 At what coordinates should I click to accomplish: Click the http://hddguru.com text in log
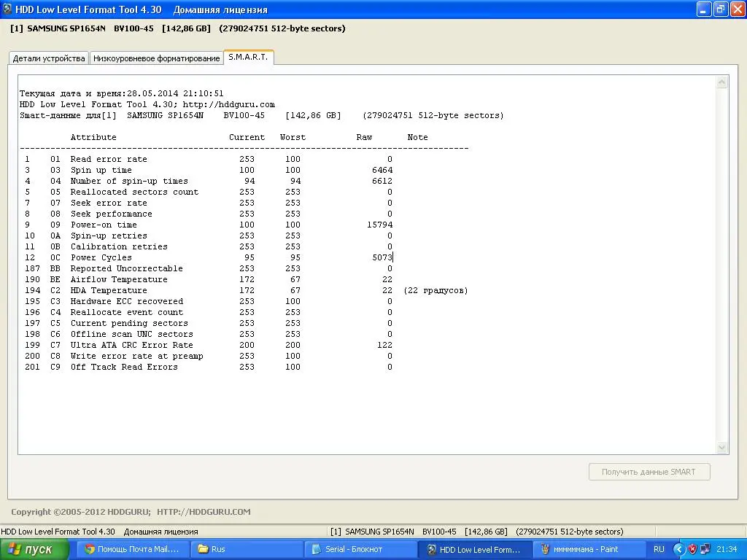tap(228, 104)
